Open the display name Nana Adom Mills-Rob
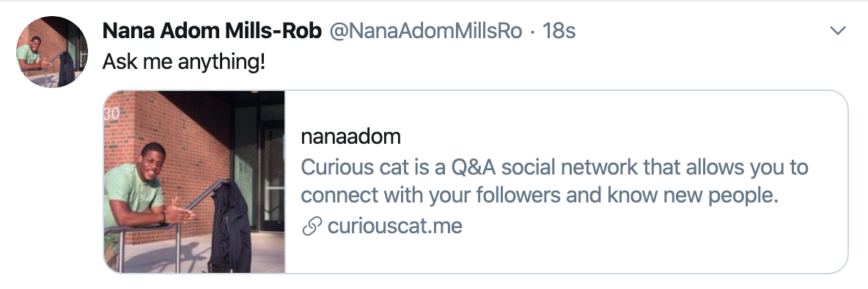Viewport: 868px width, 289px height. tap(212, 31)
